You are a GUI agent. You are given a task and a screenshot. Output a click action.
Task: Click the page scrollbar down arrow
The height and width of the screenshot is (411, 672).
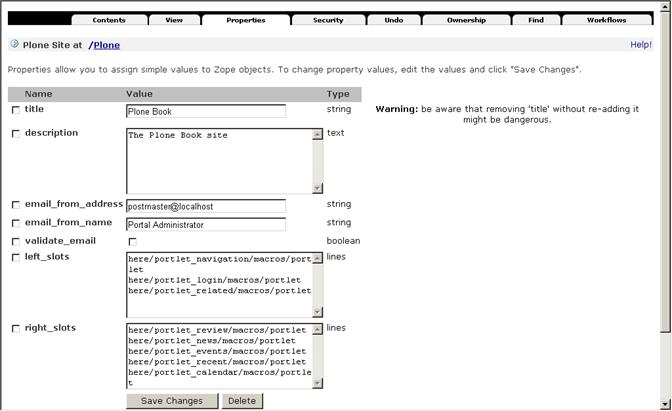click(665, 404)
